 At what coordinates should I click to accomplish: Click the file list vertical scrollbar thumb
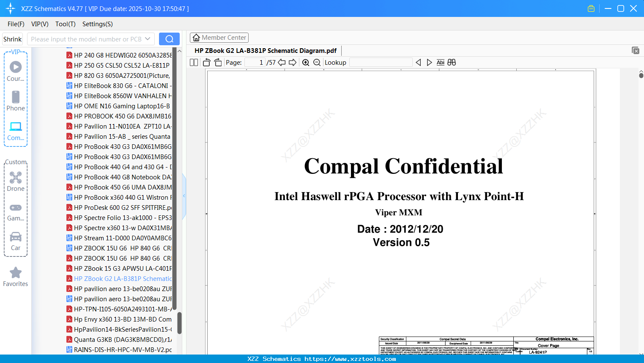coord(179,323)
